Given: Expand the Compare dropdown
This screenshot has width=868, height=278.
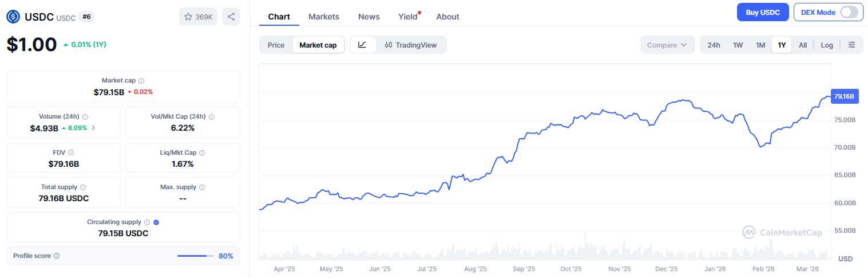Looking at the screenshot, I should pos(667,45).
